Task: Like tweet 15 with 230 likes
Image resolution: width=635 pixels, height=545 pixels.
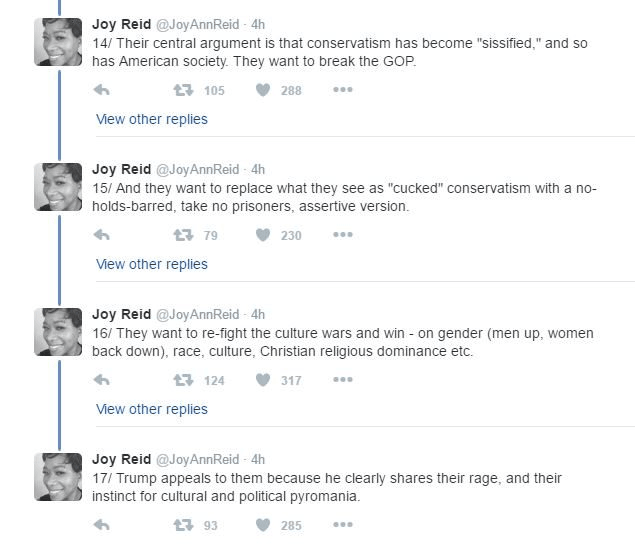Action: click(264, 235)
